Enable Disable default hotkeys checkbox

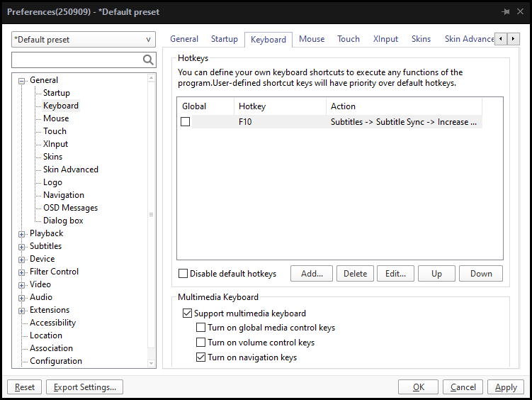(183, 273)
